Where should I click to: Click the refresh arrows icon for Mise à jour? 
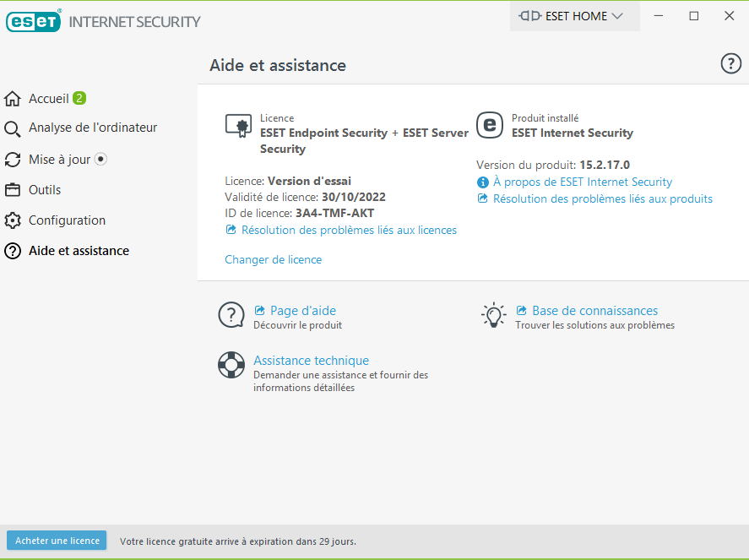coord(13,160)
